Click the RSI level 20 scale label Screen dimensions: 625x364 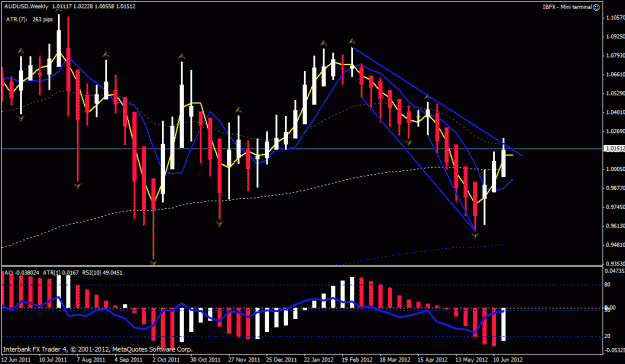coord(608,336)
